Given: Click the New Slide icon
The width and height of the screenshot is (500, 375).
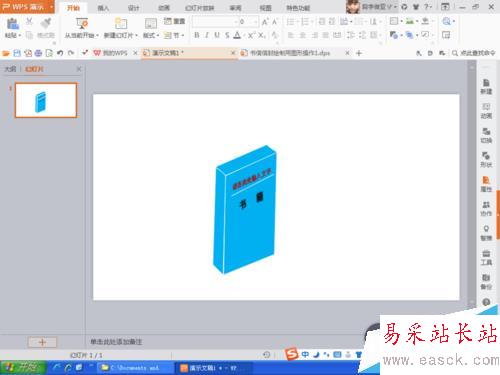Looking at the screenshot, I should (121, 24).
